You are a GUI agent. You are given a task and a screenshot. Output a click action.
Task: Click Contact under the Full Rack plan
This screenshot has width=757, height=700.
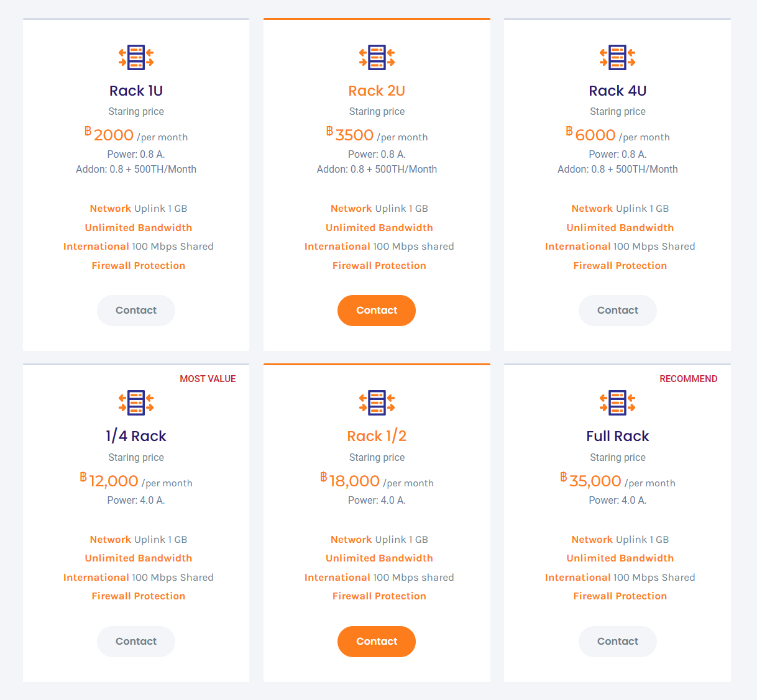tap(618, 642)
